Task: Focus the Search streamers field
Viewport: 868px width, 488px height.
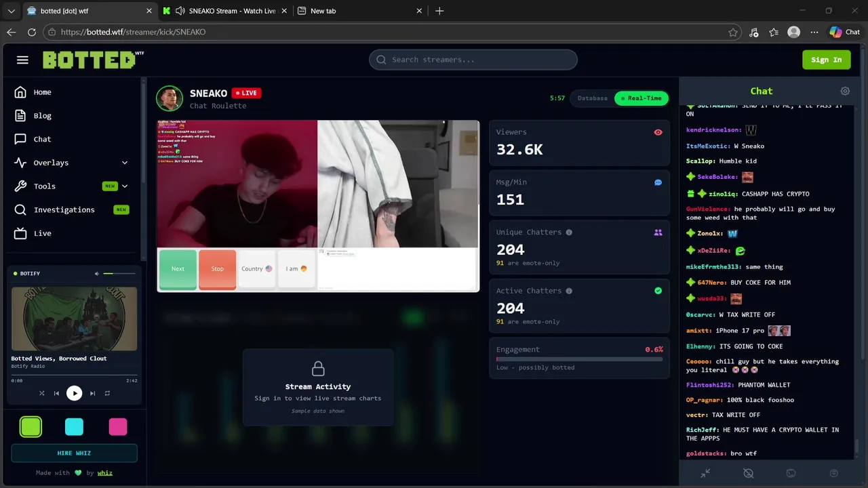Action: 473,60
